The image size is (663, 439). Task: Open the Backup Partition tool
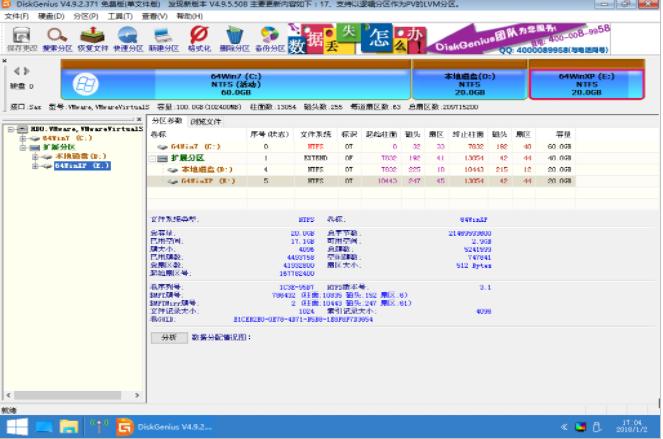pyautogui.click(x=270, y=39)
